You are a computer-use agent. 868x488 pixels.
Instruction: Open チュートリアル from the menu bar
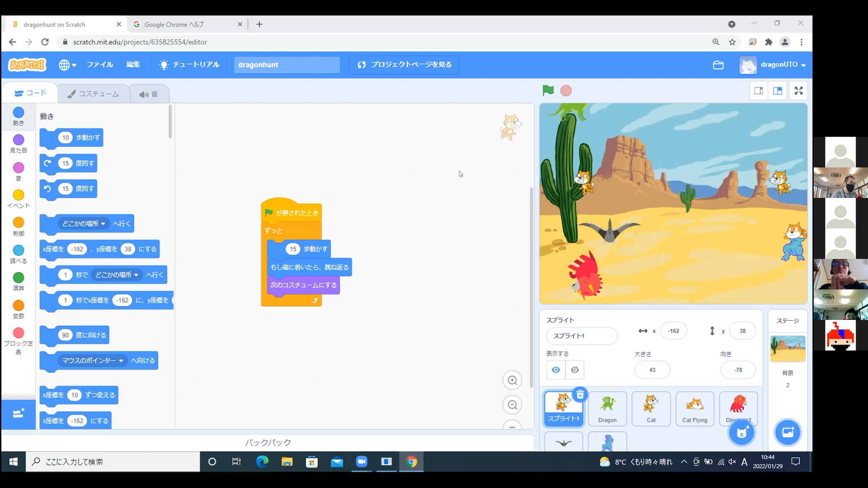(189, 64)
